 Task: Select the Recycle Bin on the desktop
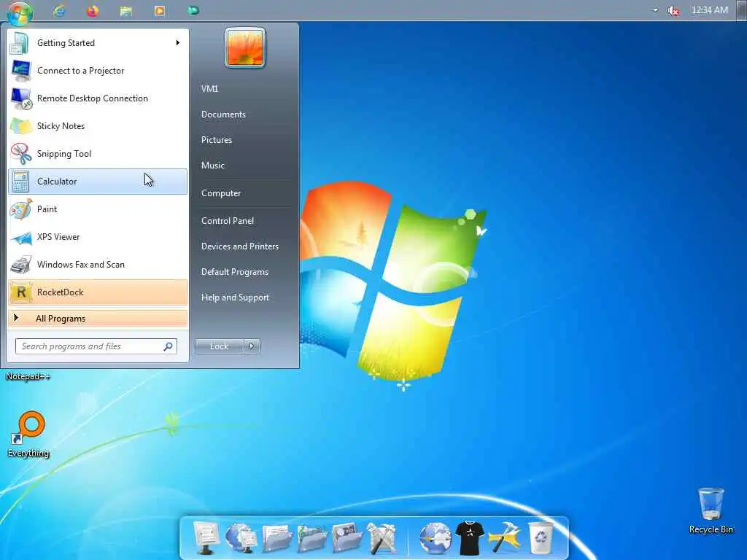click(x=711, y=510)
